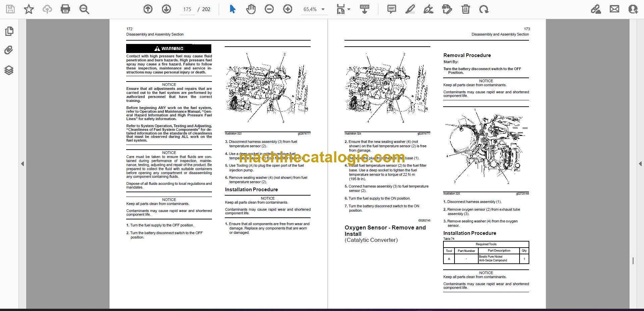Click the 'Part Description' column header
Viewport: 644px width, 311px height.
[x=499, y=251]
